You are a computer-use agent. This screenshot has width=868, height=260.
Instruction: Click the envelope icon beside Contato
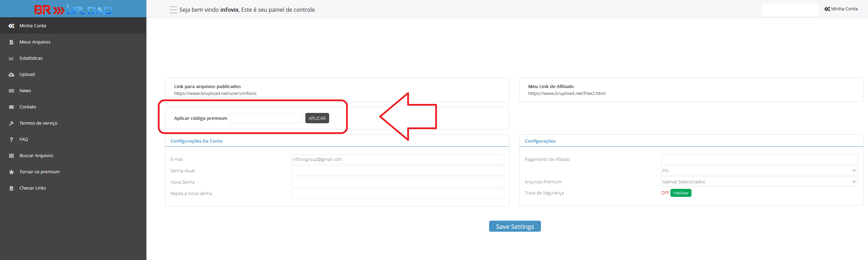point(11,107)
